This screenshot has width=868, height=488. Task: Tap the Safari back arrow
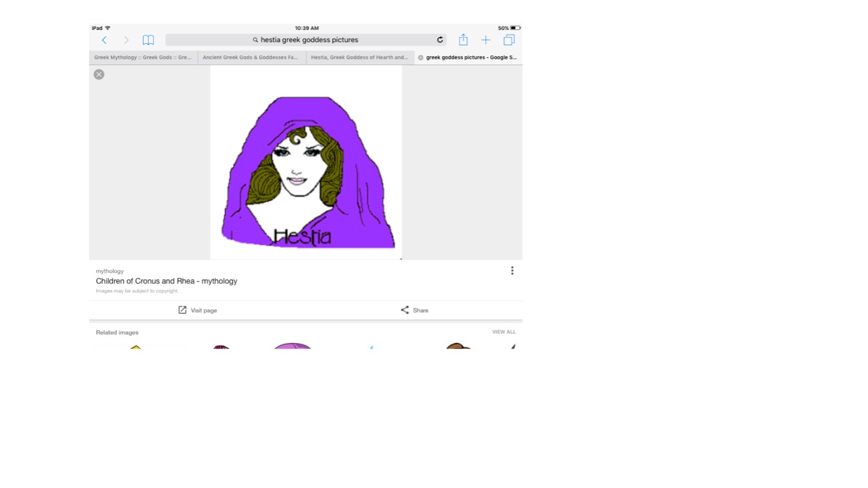104,40
